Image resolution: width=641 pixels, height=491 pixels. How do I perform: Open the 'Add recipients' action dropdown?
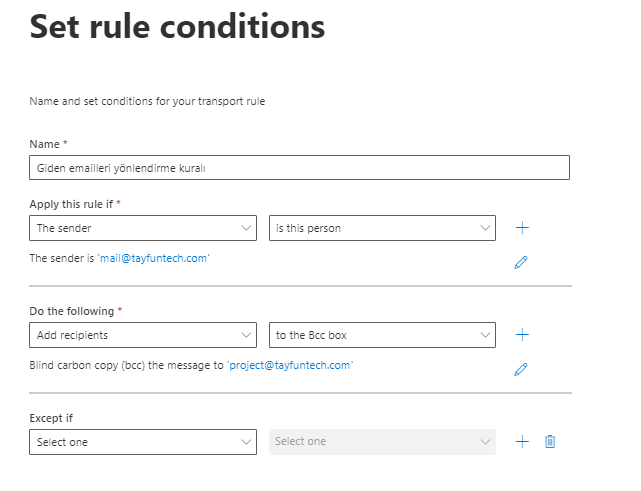pyautogui.click(x=143, y=335)
